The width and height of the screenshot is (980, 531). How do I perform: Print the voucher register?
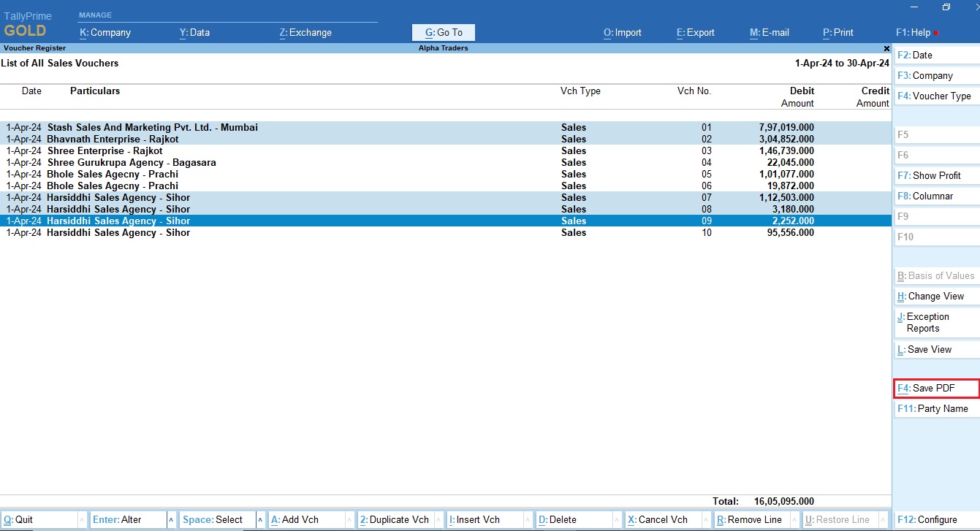[x=837, y=32]
